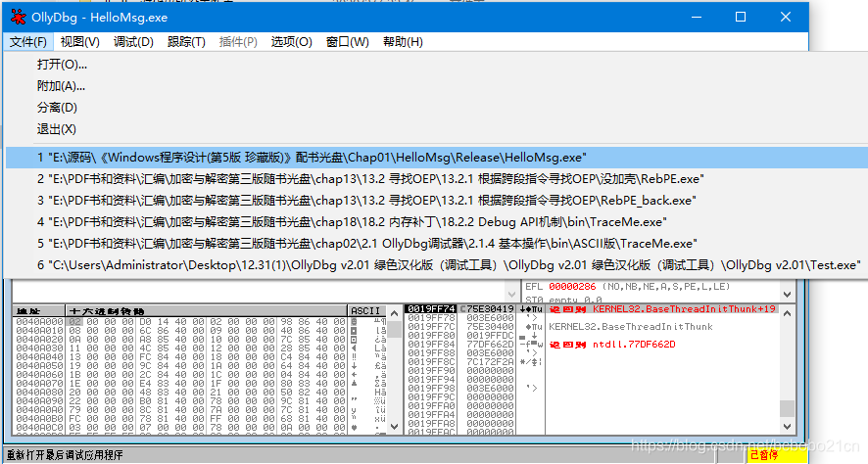Select dump address 0040A050
868x464 pixels.
coord(40,365)
